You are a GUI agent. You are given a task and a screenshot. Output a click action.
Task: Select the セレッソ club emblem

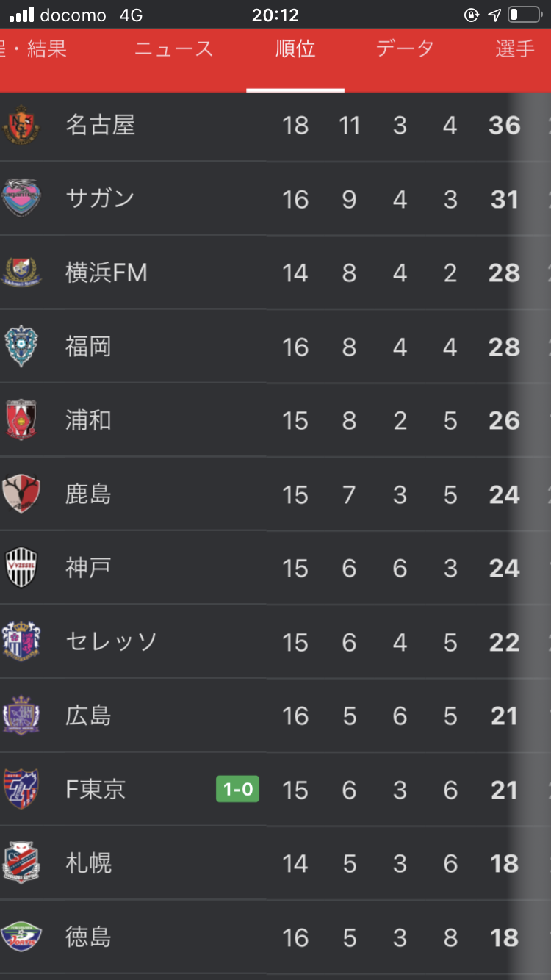click(x=21, y=641)
